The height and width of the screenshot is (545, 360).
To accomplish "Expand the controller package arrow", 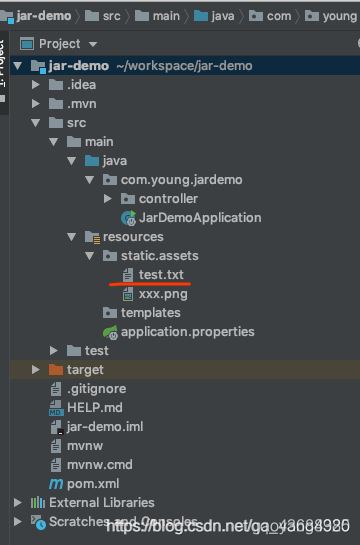I will tap(108, 198).
